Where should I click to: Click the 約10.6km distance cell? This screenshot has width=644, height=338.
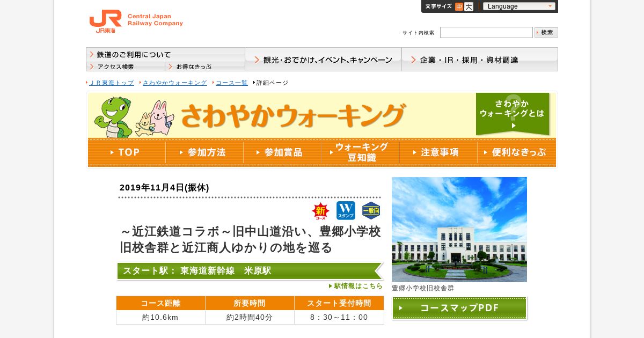tap(160, 317)
